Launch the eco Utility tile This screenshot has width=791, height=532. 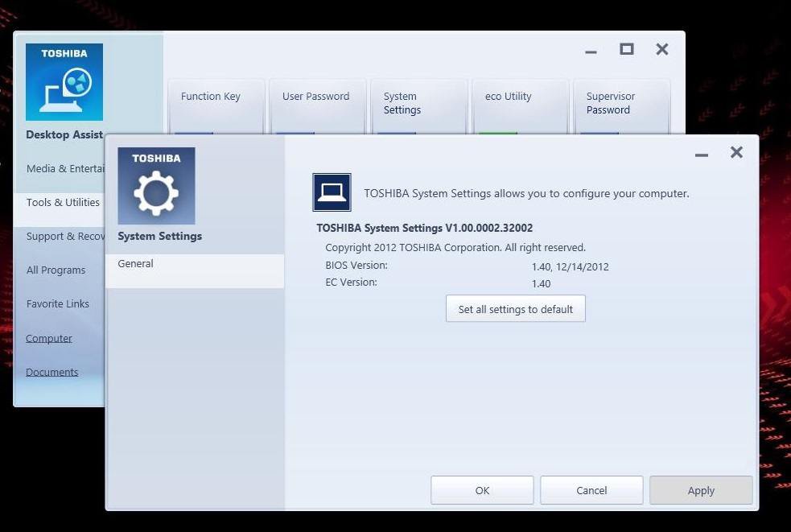point(520,105)
